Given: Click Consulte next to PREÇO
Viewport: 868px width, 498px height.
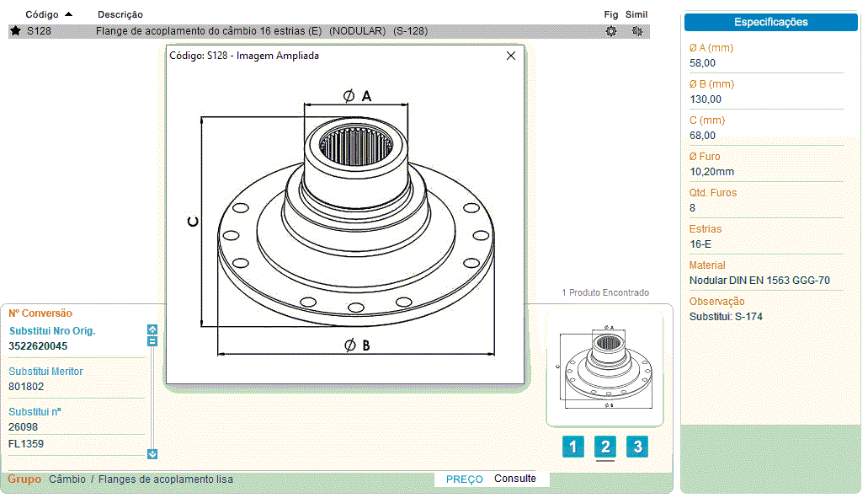Looking at the screenshot, I should [x=515, y=479].
